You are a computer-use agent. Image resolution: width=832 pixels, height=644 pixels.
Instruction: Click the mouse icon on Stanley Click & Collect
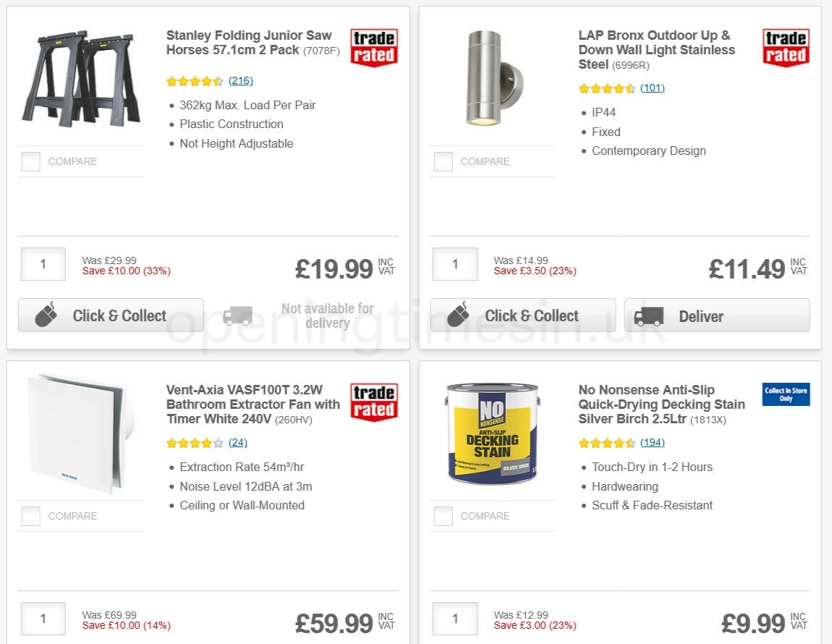[x=46, y=315]
